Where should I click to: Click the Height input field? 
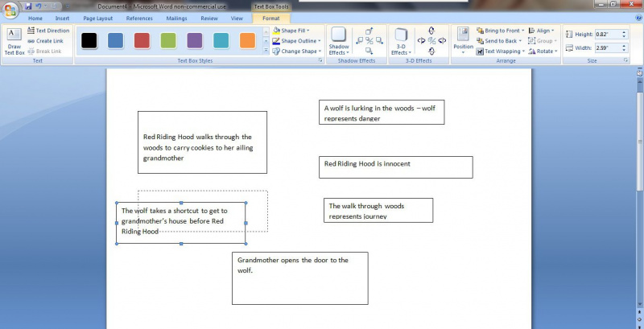pos(608,35)
